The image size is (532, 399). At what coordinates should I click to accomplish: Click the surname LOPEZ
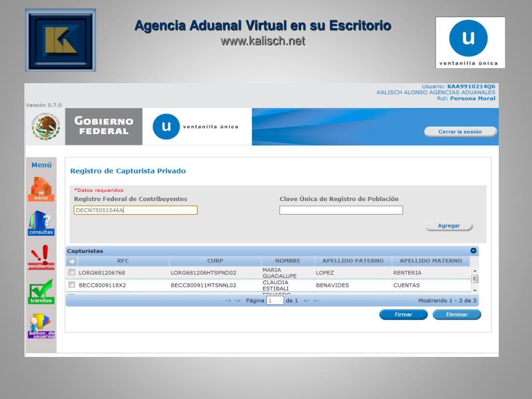[x=325, y=273]
